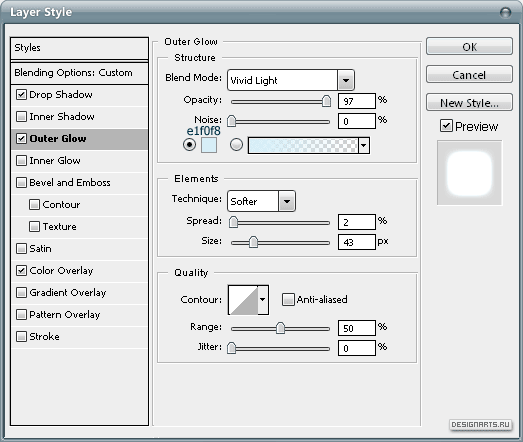
Task: Select Blending Options: Custom
Action: click(x=79, y=73)
